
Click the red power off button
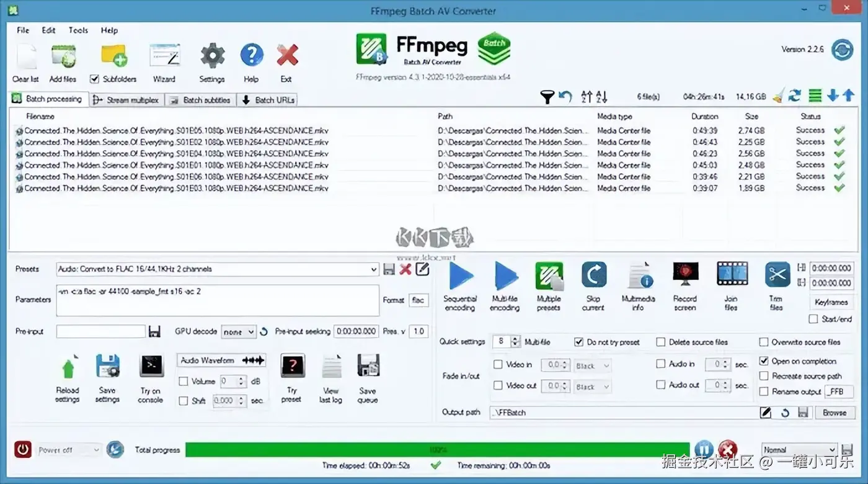click(x=23, y=449)
